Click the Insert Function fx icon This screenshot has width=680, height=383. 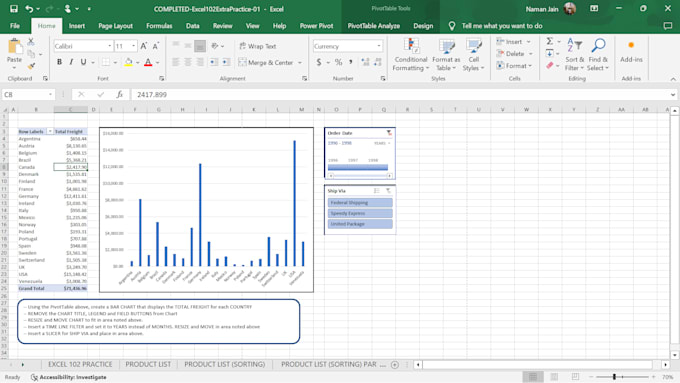coord(120,95)
